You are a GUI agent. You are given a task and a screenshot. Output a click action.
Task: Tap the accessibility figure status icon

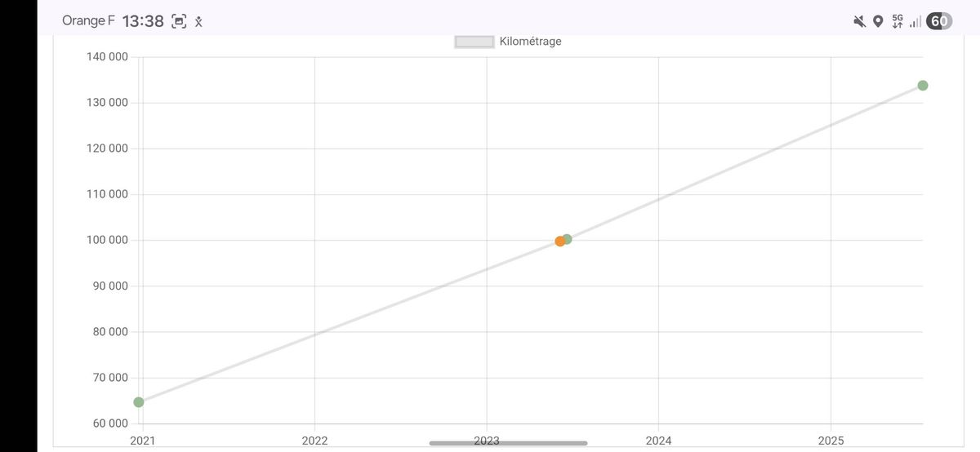[x=198, y=22]
